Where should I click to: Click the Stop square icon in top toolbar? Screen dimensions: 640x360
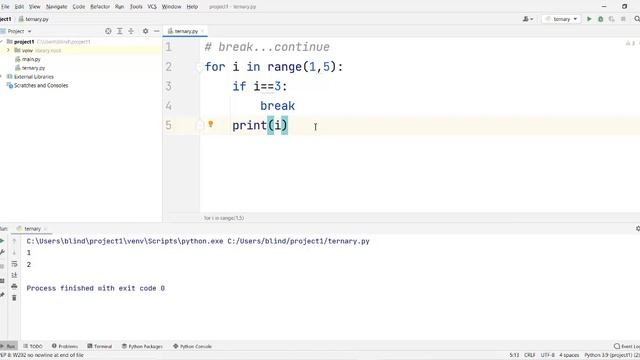623,19
